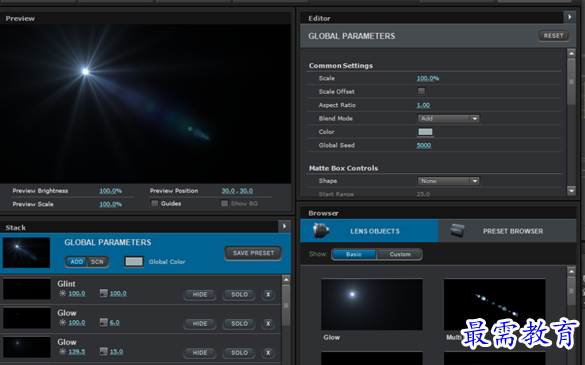585x365 pixels.
Task: Click the Save Preset button
Action: coord(253,253)
